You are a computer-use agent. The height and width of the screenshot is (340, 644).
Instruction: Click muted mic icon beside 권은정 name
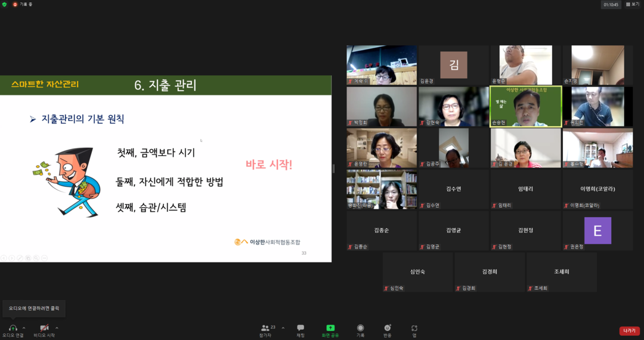pyautogui.click(x=566, y=247)
